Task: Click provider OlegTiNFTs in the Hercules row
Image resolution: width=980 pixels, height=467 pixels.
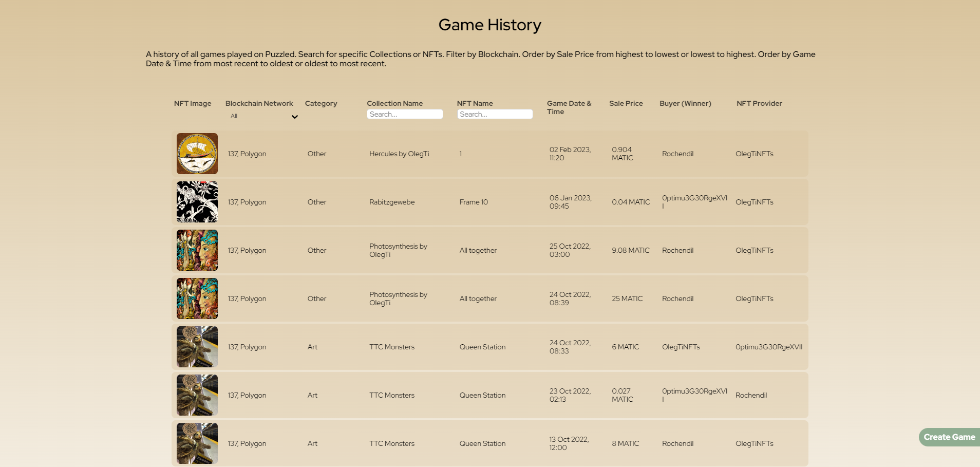Action: (x=755, y=154)
